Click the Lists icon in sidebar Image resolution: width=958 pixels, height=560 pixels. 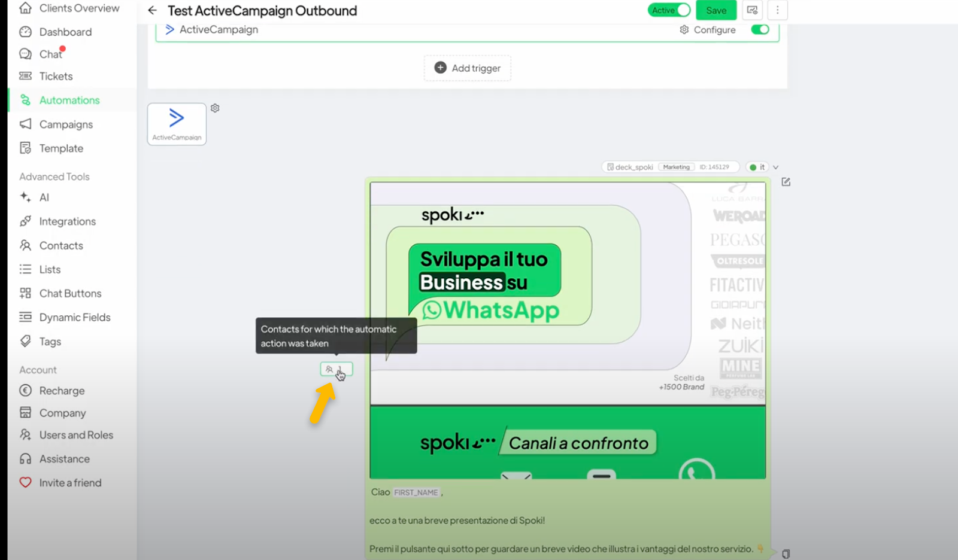point(25,269)
